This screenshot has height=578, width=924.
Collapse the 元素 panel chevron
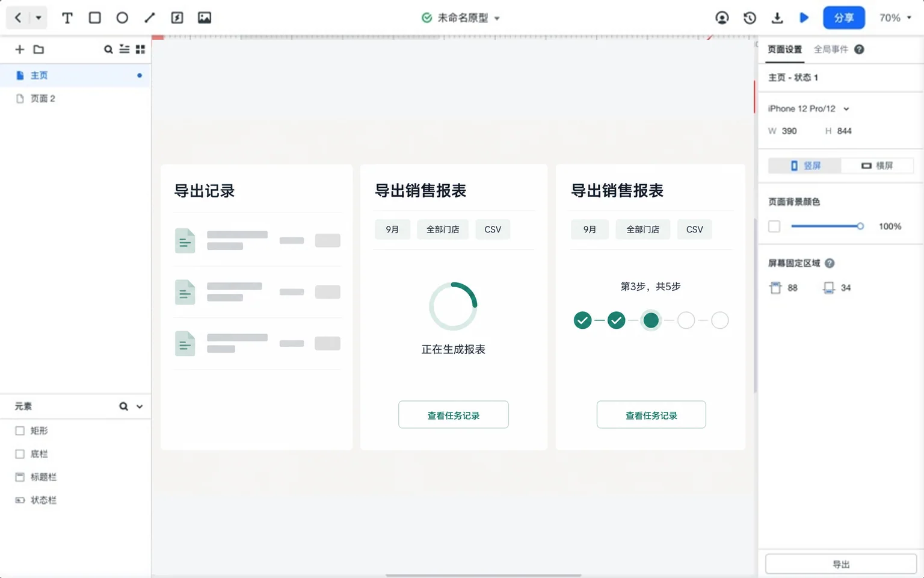(140, 406)
